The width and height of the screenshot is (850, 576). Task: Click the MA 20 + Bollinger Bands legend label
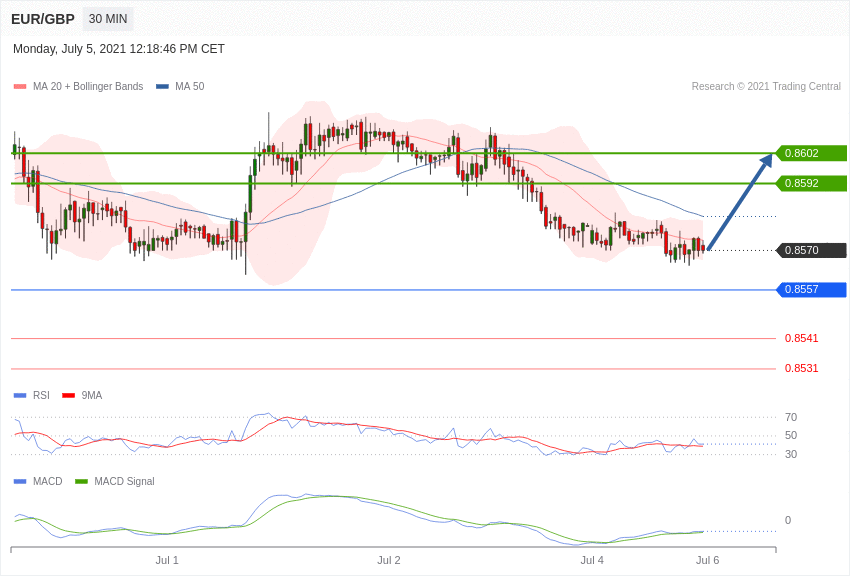tap(88, 86)
